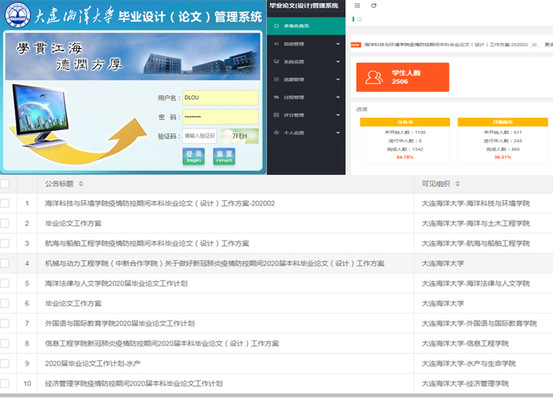Viewport: 553px width, 399px height.
Task: Click the 大连海洋大学-海洋与土木工程学院 cell
Action: [x=476, y=223]
